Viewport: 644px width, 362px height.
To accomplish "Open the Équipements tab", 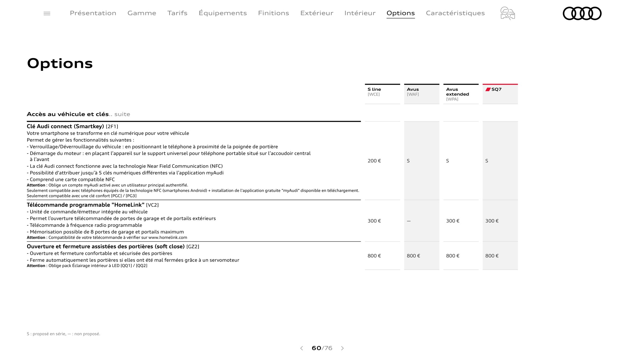I will pos(223,13).
